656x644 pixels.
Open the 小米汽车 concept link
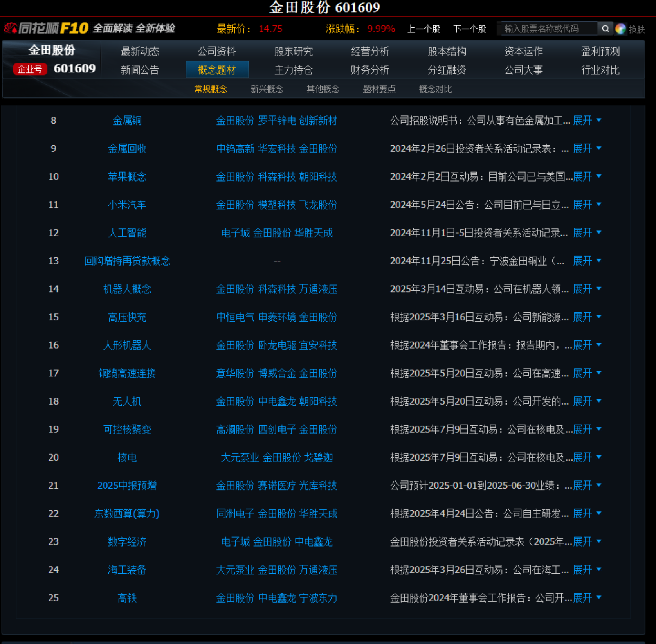click(127, 205)
